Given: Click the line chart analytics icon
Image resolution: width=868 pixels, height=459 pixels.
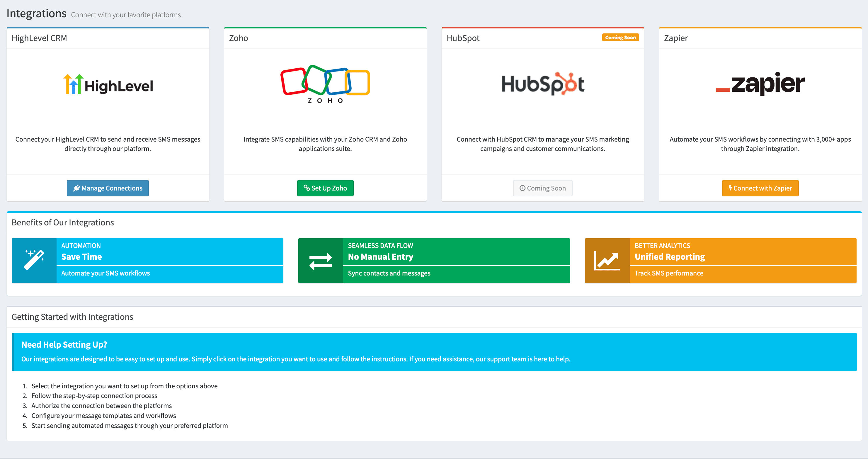Looking at the screenshot, I should (x=607, y=261).
